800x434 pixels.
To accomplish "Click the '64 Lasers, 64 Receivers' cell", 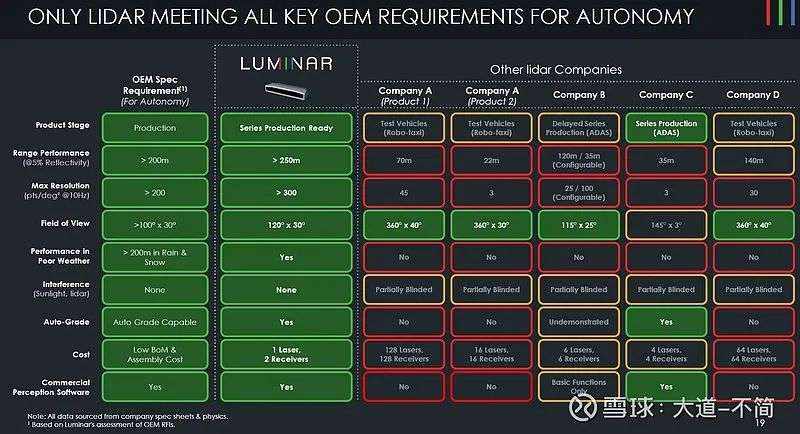I will point(754,354).
